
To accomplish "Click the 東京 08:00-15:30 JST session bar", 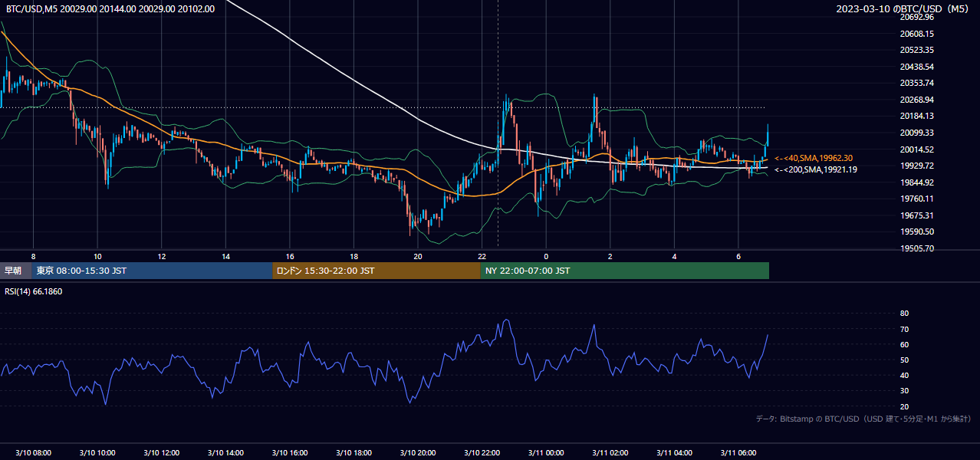I will pos(152,271).
